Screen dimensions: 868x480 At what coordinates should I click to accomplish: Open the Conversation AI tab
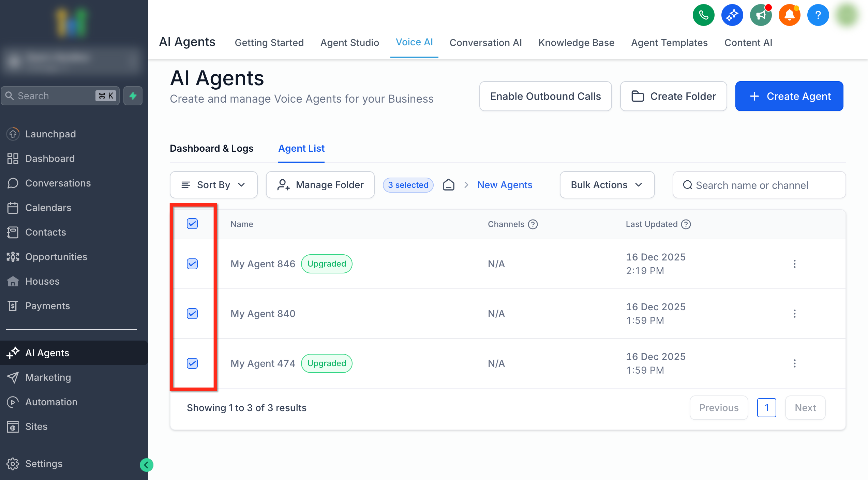[485, 43]
